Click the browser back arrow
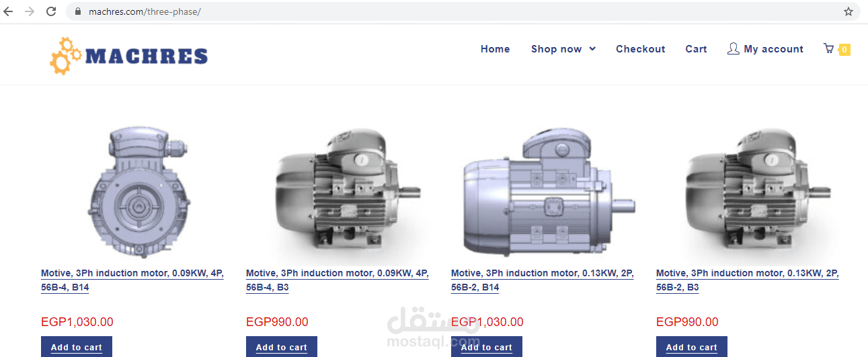Image resolution: width=868 pixels, height=357 pixels. click(x=9, y=11)
